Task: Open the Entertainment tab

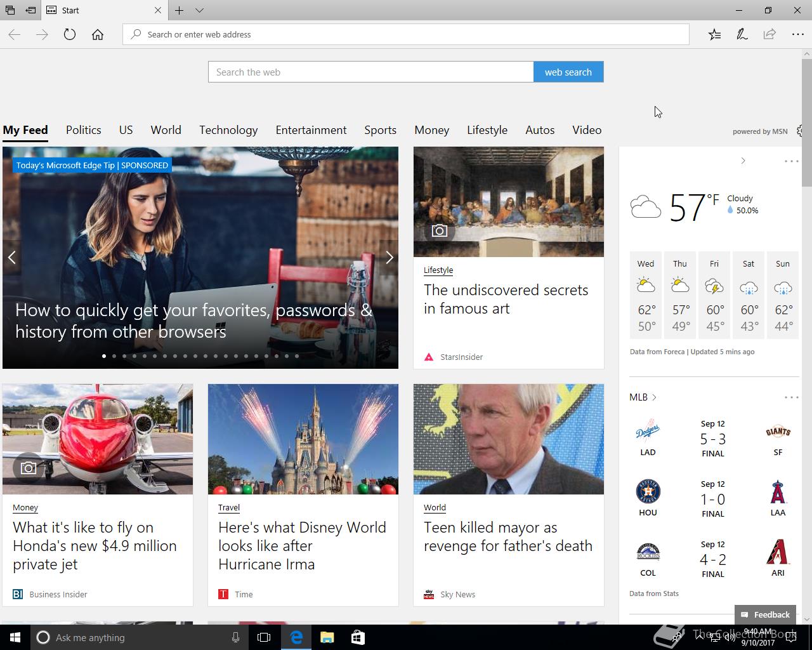Action: pyautogui.click(x=311, y=130)
